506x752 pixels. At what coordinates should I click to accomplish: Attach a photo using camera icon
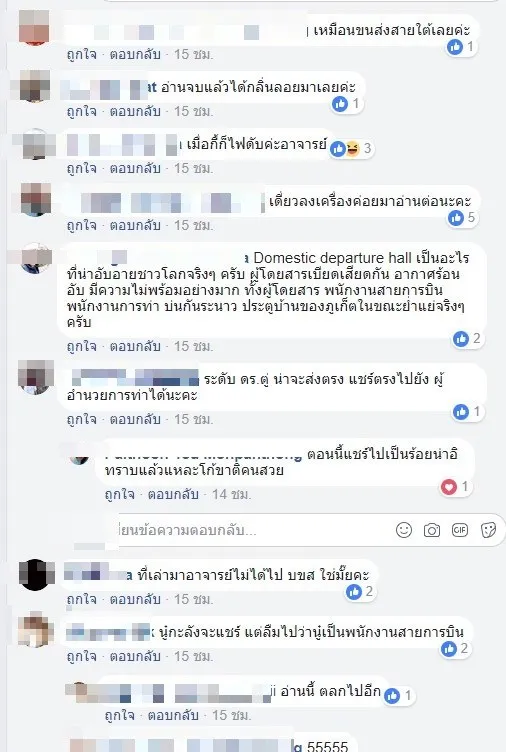pos(432,530)
